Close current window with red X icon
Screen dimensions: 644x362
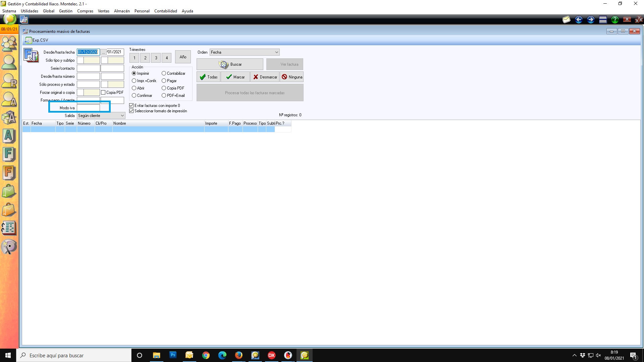point(627,19)
